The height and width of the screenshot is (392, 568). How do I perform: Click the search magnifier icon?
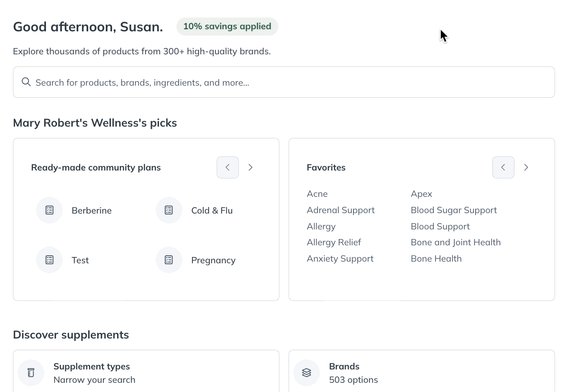click(x=26, y=82)
